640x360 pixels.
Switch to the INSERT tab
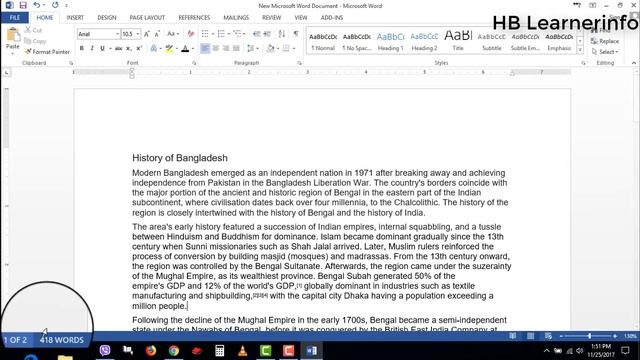75,18
